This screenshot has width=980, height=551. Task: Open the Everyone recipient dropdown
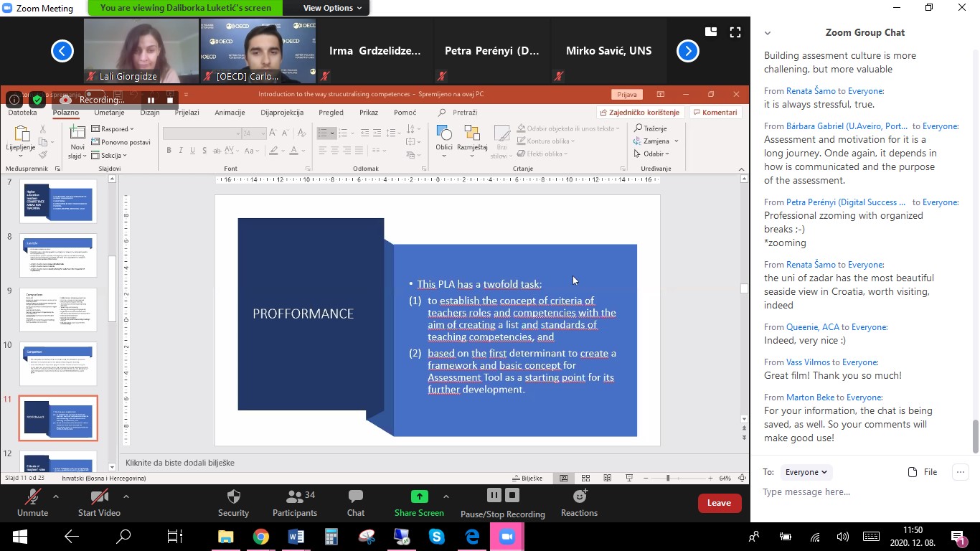click(x=806, y=472)
